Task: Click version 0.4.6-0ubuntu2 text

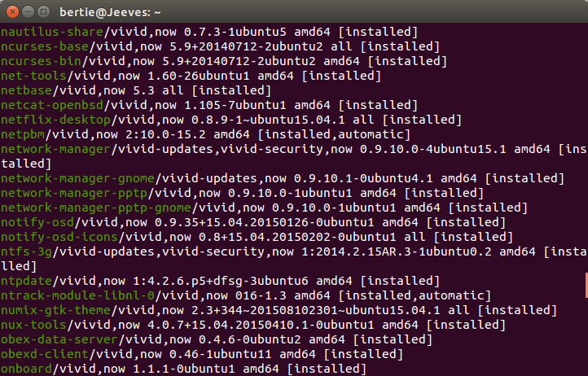Action: pos(250,339)
